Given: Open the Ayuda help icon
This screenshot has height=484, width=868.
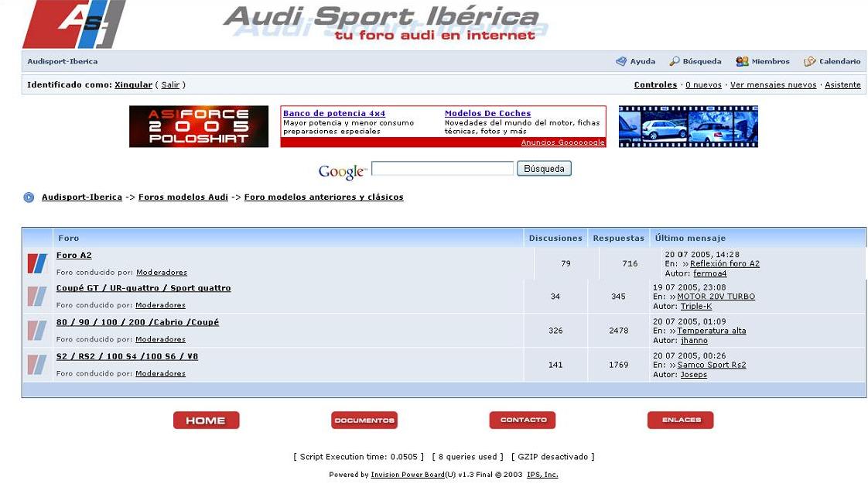Looking at the screenshot, I should tap(621, 61).
